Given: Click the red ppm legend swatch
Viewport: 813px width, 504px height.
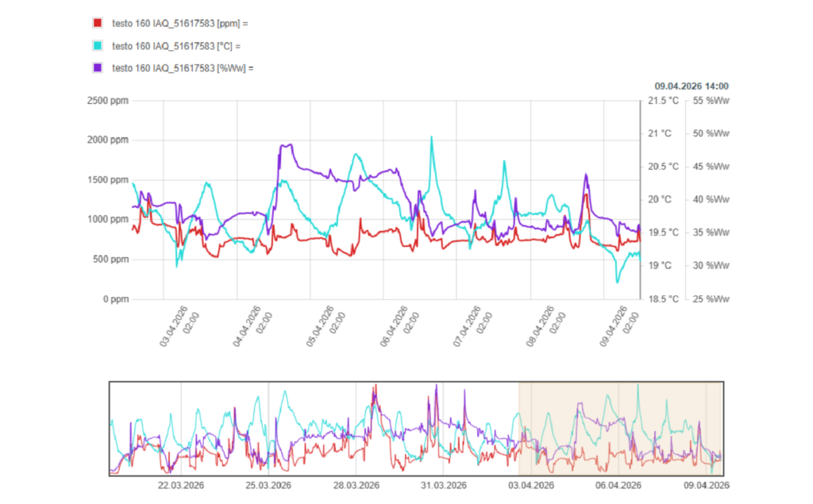Looking at the screenshot, I should tap(98, 23).
